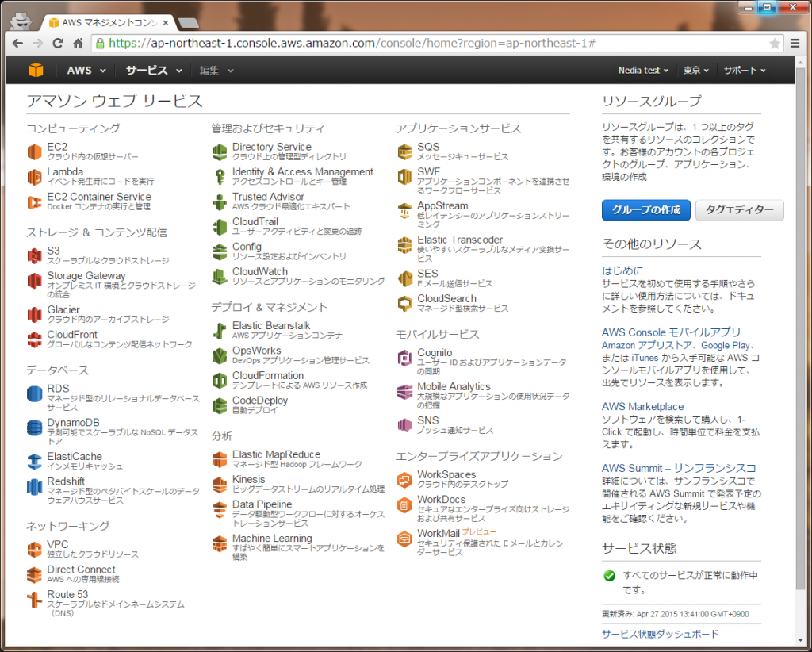Viewport: 812px width, 652px height.
Task: Open the CodeDeploy service link
Action: point(260,401)
